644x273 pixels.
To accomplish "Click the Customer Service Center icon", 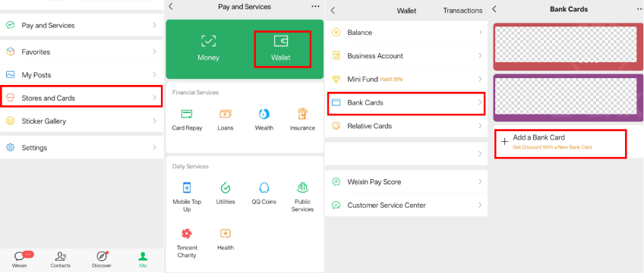I will tap(336, 205).
